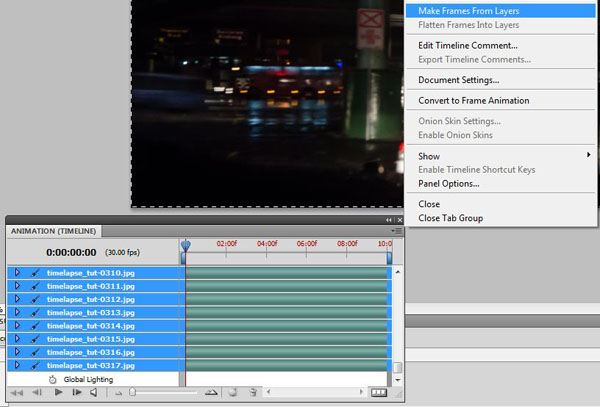This screenshot has height=407, width=600.
Task: Toggle audio playback speaker icon
Action: (x=94, y=392)
